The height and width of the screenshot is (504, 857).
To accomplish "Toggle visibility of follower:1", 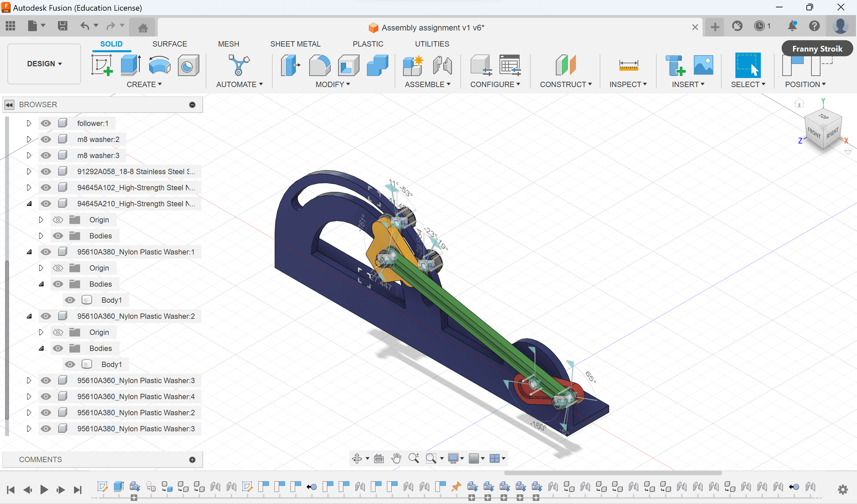I will click(46, 123).
